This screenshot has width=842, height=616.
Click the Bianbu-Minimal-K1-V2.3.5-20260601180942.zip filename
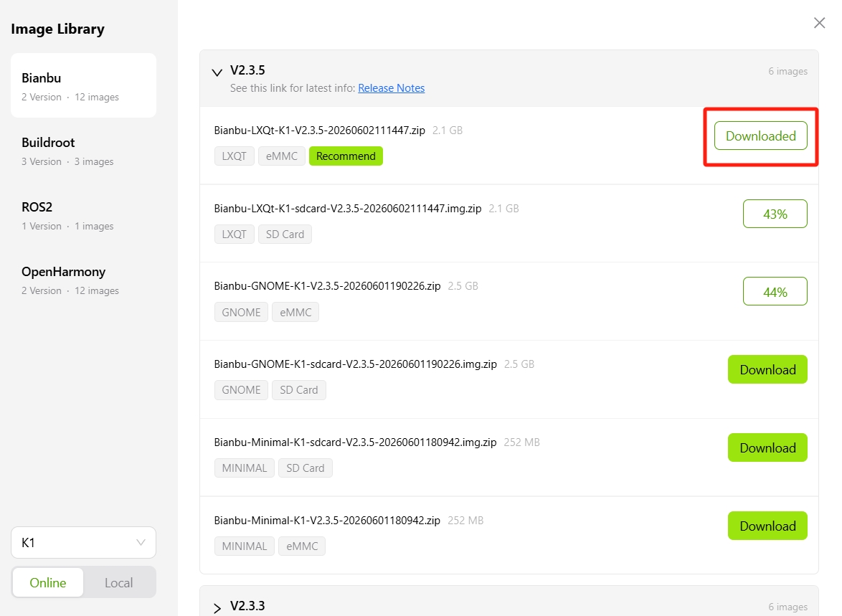tap(327, 521)
